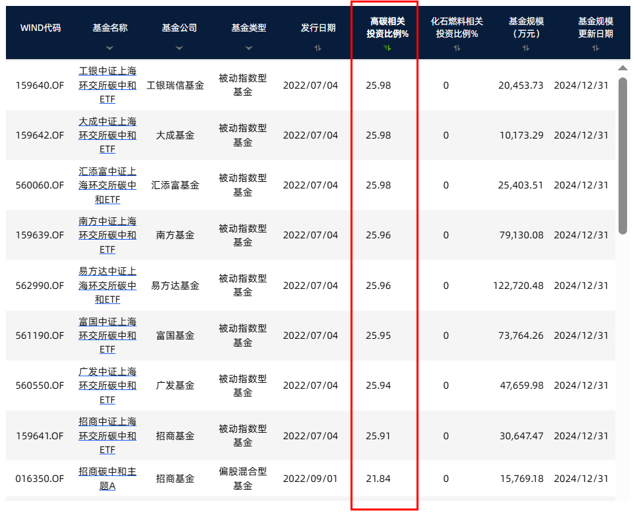Select WIND code 159640.OF
634x518 pixels.
pyautogui.click(x=40, y=86)
